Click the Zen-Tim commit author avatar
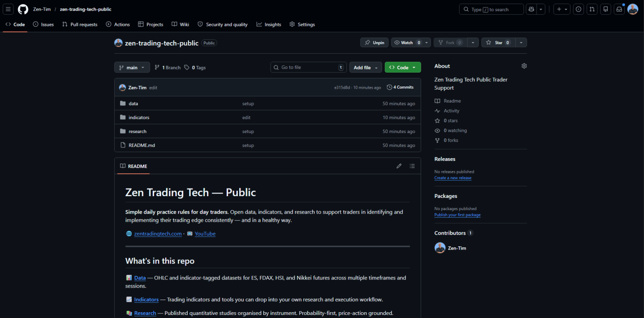The height and width of the screenshot is (318, 644). [122, 87]
